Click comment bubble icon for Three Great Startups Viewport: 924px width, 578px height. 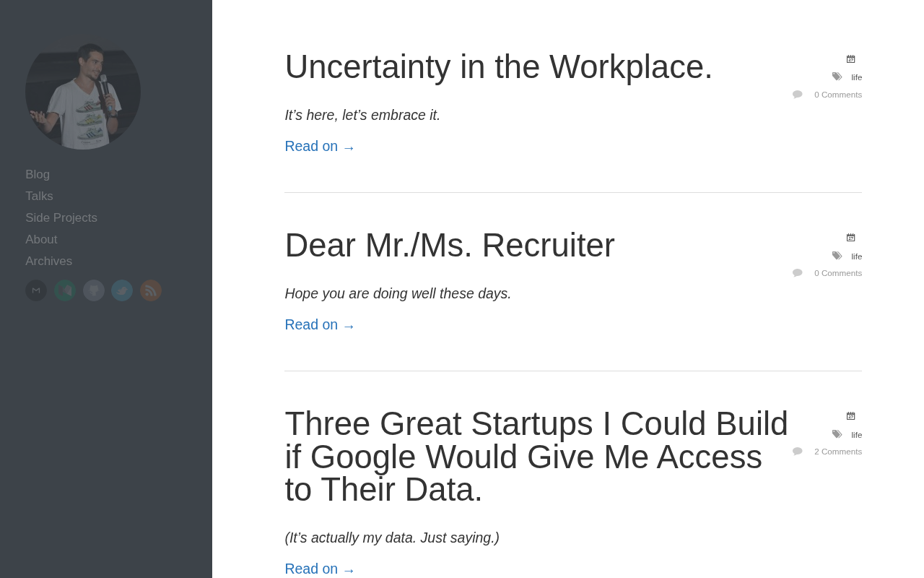pyautogui.click(x=797, y=452)
